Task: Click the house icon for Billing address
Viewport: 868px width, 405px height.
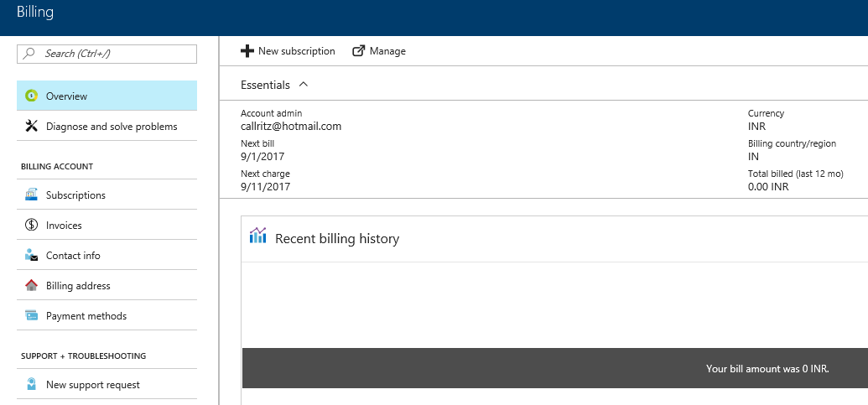Action: [32, 285]
